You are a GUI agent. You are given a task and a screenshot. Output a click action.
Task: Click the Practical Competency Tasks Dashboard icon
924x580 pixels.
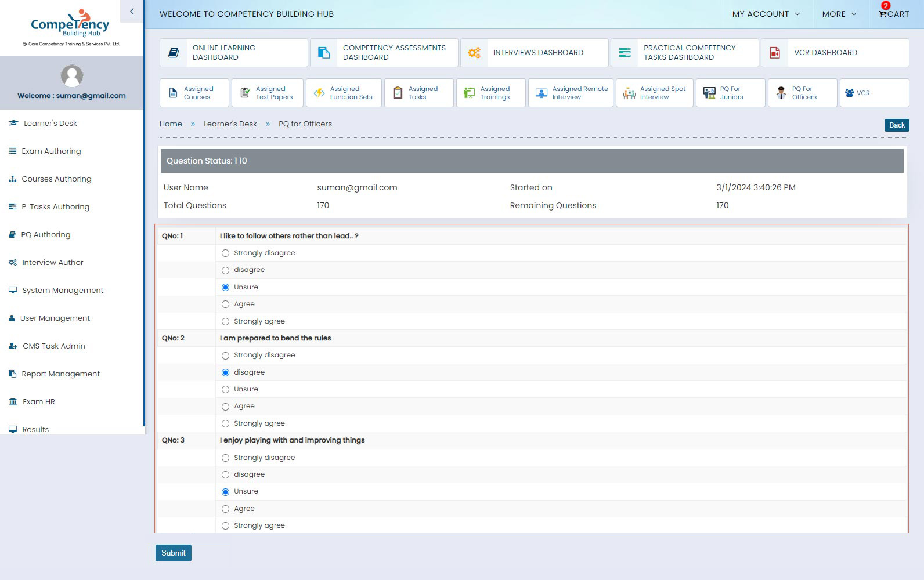[625, 53]
